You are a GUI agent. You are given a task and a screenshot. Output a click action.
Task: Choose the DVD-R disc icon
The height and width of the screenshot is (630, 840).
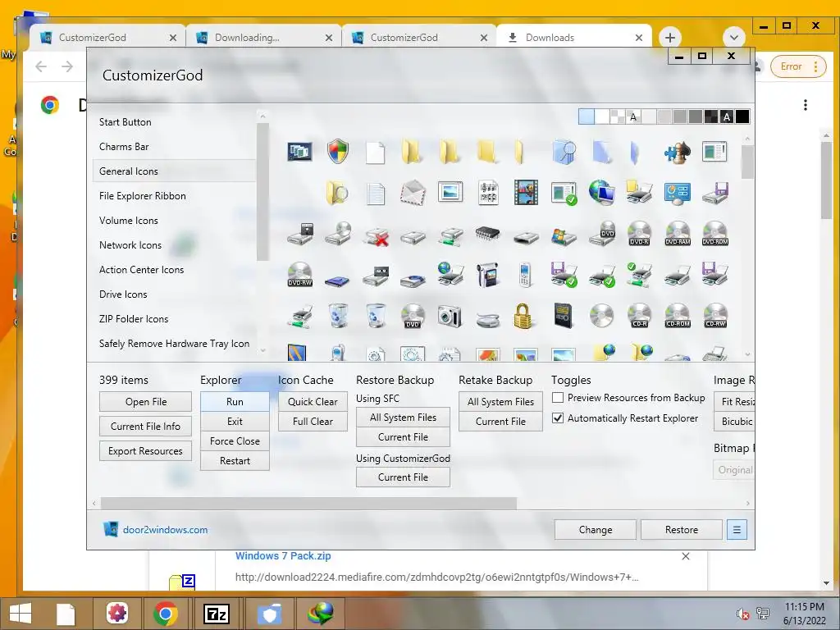pyautogui.click(x=639, y=233)
